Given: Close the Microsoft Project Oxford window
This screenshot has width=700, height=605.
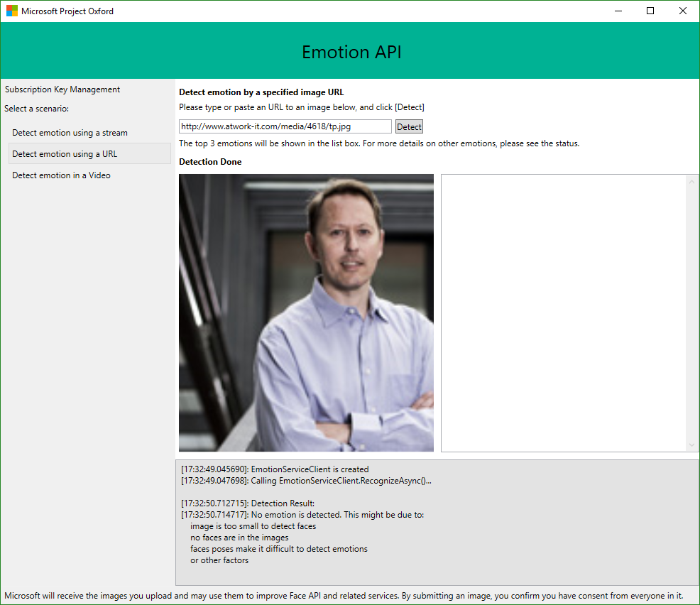Looking at the screenshot, I should pyautogui.click(x=683, y=11).
